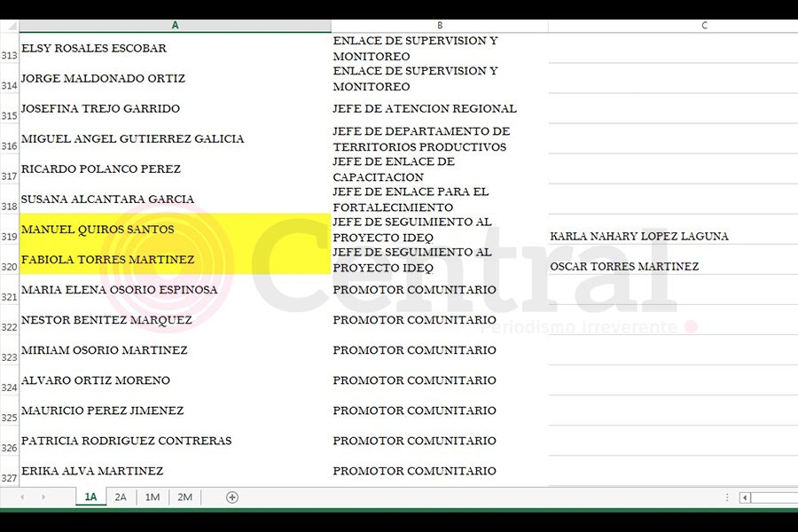Select row 316 header
Screen dimensions: 798x532
pyautogui.click(x=9, y=138)
